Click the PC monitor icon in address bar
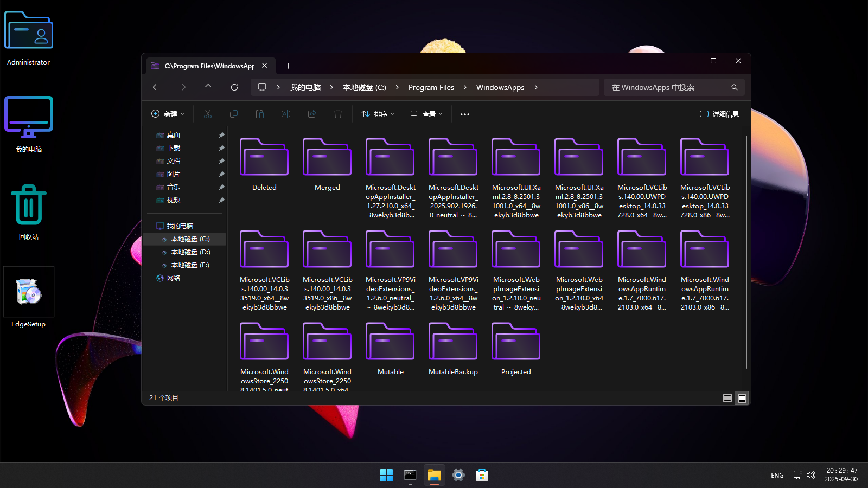Screen dimensions: 868x488 click(262, 87)
